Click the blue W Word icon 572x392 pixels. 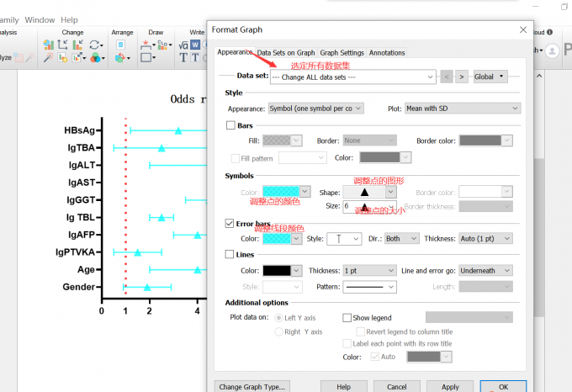coord(195,45)
